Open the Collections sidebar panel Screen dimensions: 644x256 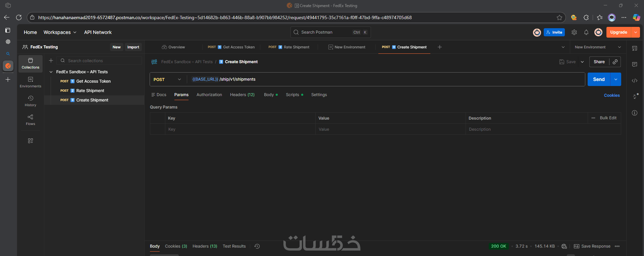[31, 63]
